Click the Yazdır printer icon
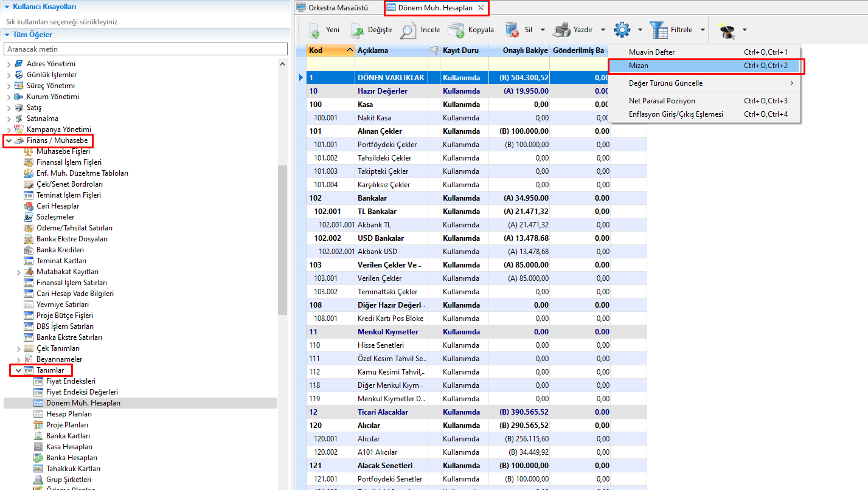Image resolution: width=868 pixels, height=490 pixels. (x=563, y=30)
